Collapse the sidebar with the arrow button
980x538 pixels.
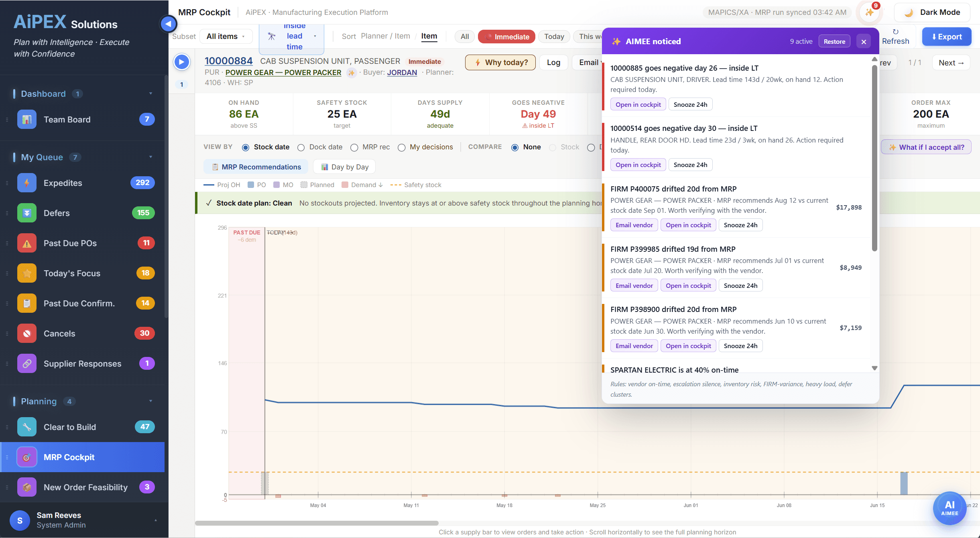[168, 24]
